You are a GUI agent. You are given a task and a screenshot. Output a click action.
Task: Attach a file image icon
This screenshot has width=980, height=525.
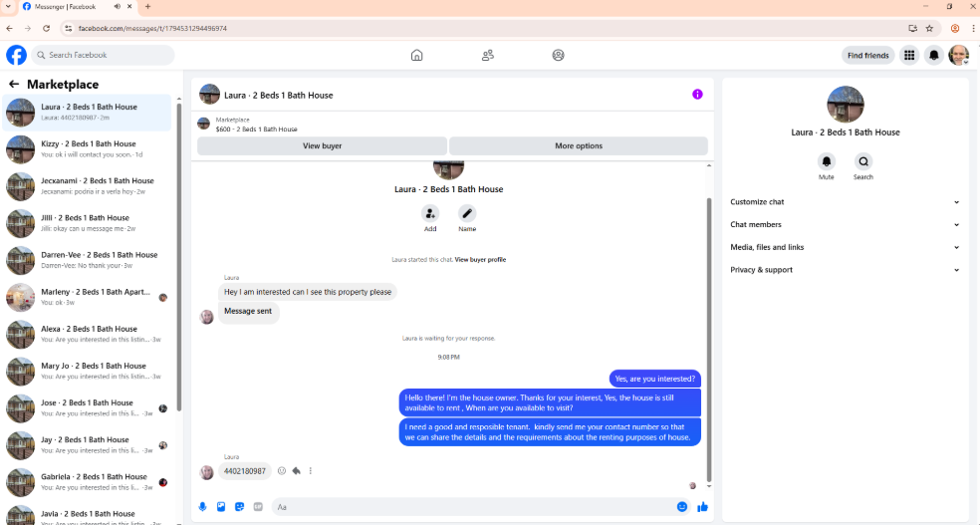click(221, 507)
